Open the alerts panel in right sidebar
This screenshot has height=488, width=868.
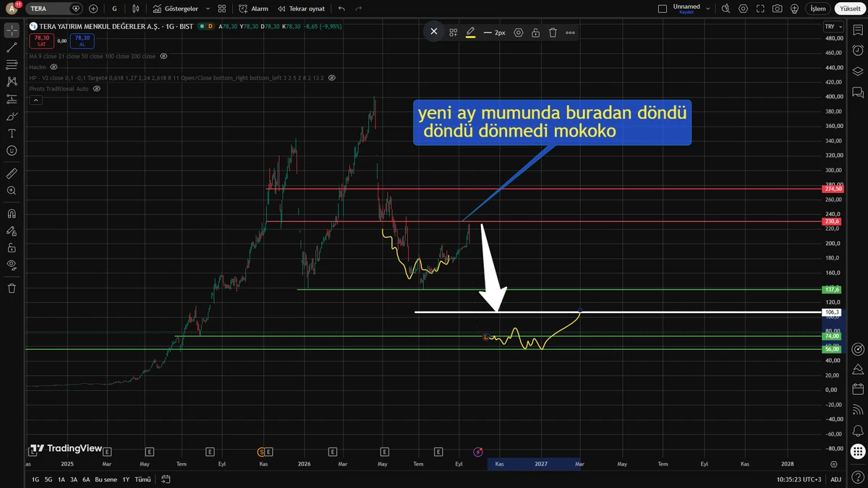point(858,51)
